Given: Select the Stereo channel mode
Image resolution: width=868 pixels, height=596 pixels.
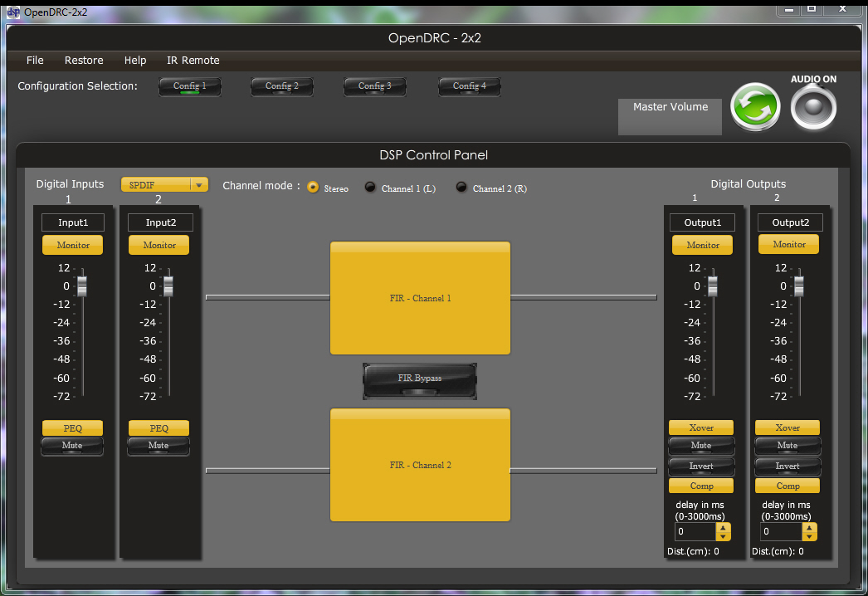Looking at the screenshot, I should click(313, 188).
